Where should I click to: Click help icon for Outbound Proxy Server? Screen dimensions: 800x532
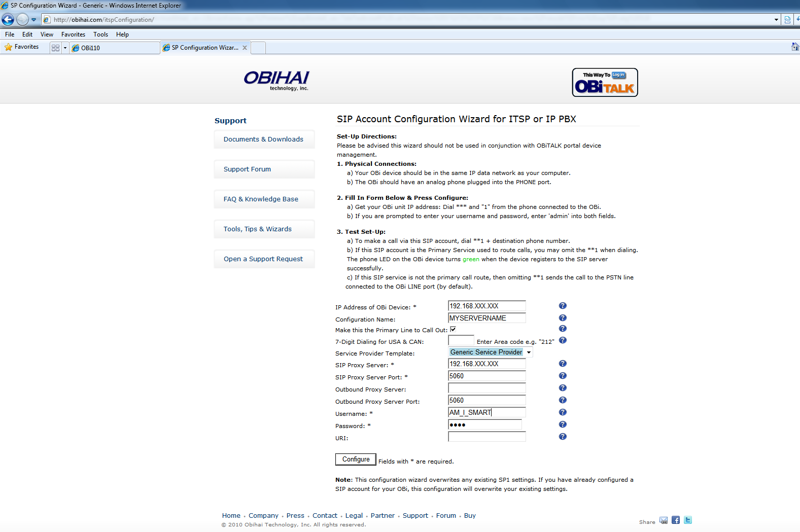(563, 388)
